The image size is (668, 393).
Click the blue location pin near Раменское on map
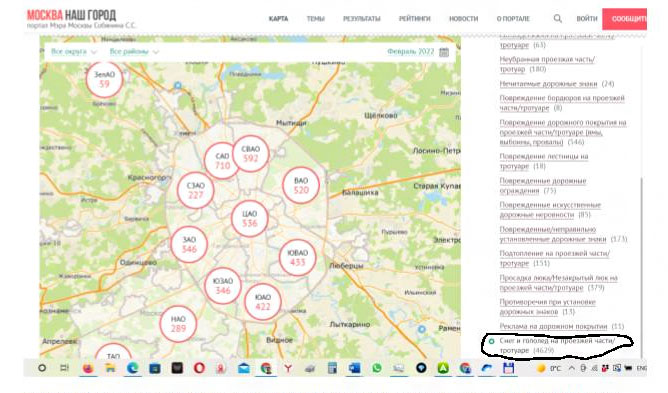point(422,329)
